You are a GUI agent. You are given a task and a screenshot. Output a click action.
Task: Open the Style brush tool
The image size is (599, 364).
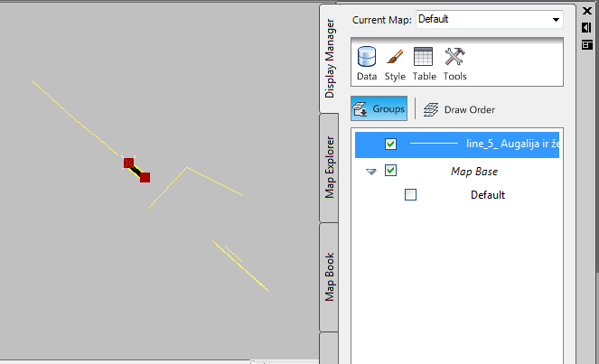pos(395,63)
